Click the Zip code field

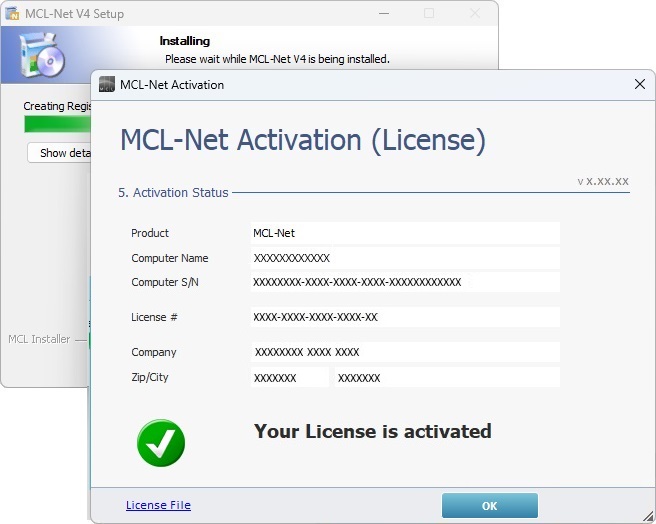pos(290,378)
